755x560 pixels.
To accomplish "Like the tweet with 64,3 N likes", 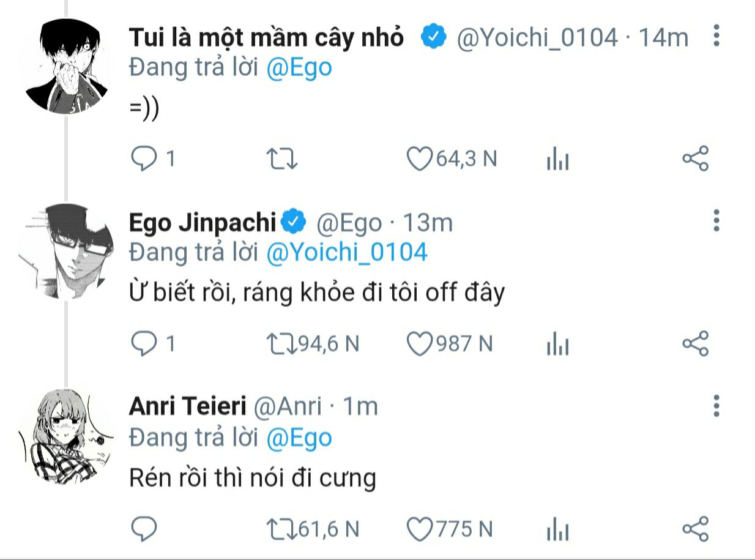I will (420, 159).
